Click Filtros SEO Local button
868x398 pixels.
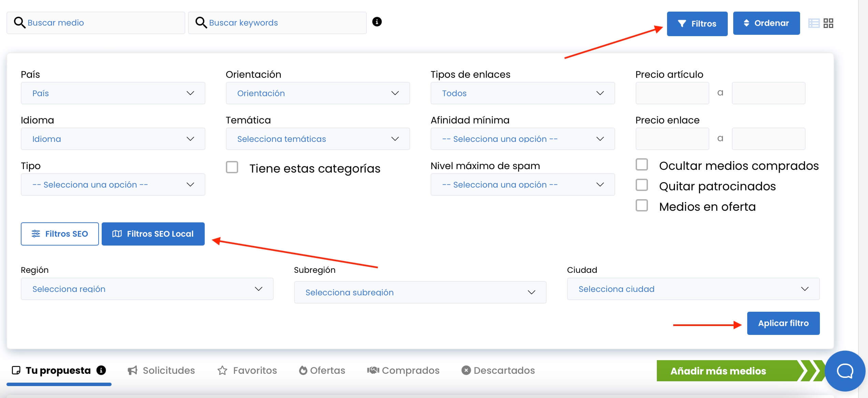(153, 234)
